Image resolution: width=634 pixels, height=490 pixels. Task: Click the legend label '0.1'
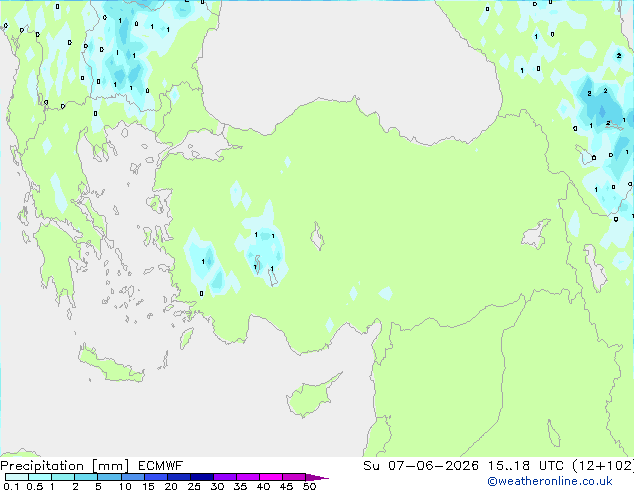click(x=11, y=486)
